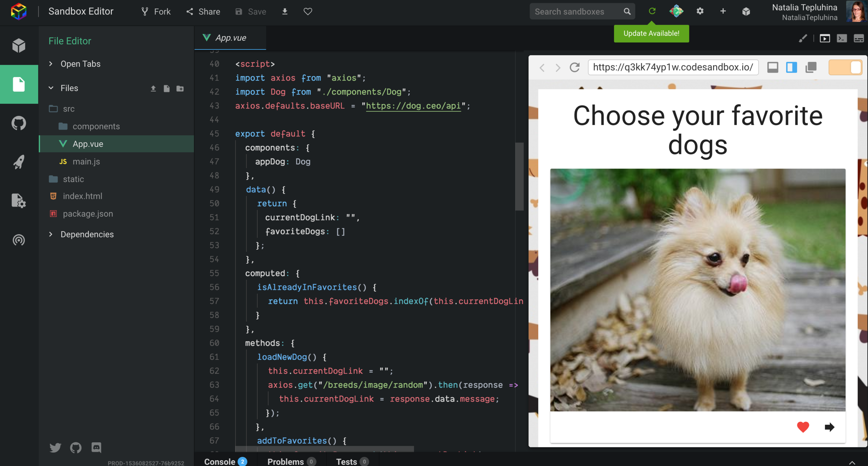Open the Live broadcast sidebar icon
The image size is (868, 466).
point(19,240)
